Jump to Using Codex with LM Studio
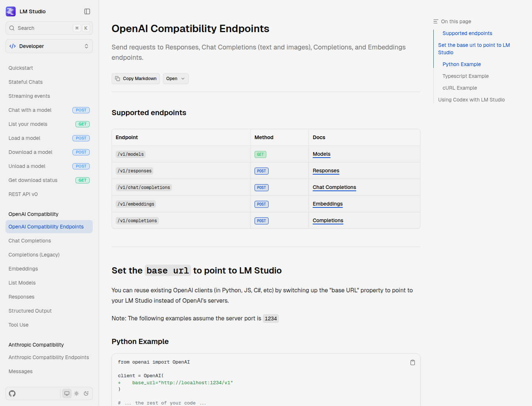This screenshot has width=532, height=406. click(471, 100)
